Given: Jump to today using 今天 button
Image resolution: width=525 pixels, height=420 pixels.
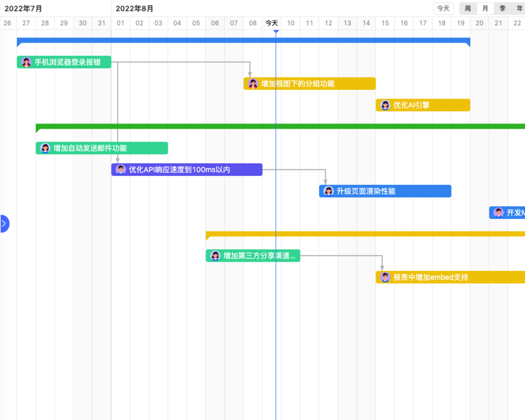Looking at the screenshot, I should pos(443,8).
